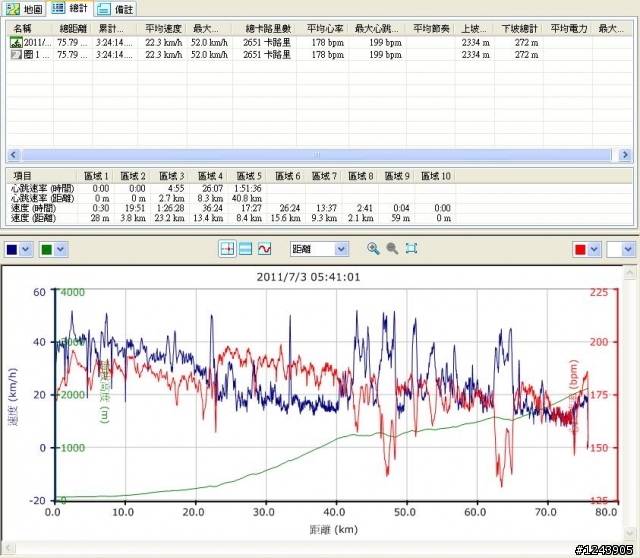640x558 pixels.
Task: Click the 1:51:36 zone value
Action: pyautogui.click(x=247, y=189)
